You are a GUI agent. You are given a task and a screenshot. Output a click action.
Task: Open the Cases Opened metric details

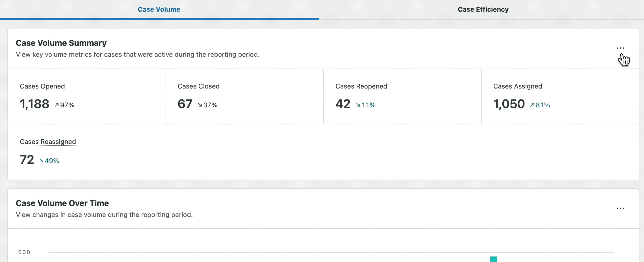(42, 86)
